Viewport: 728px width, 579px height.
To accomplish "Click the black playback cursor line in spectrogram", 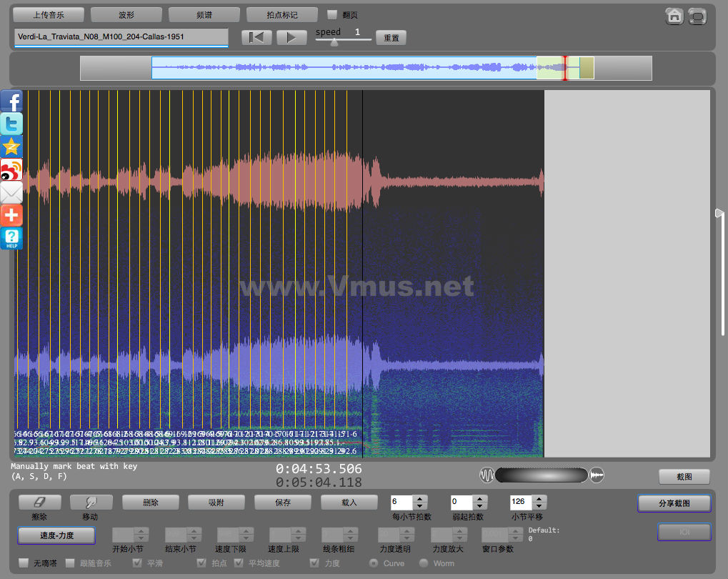I will (x=363, y=273).
